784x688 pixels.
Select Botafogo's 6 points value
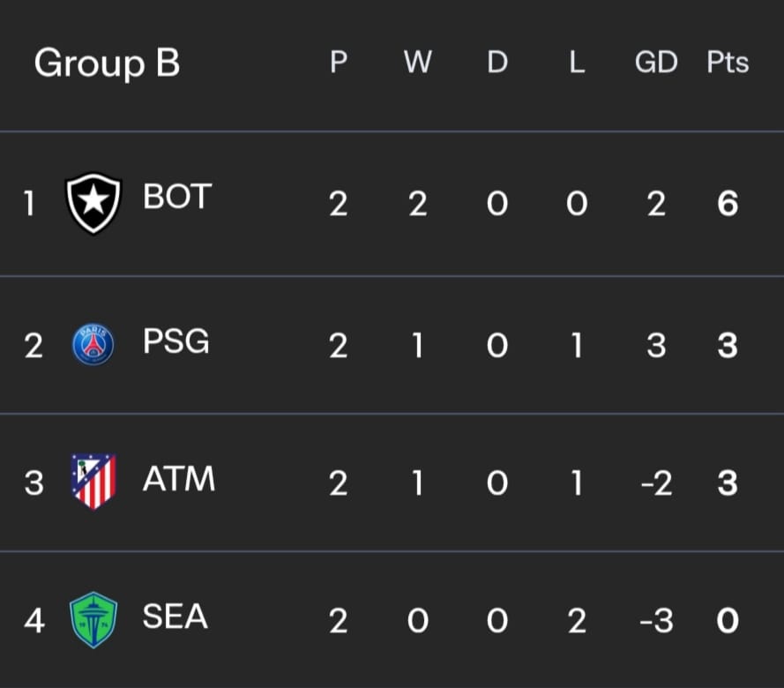click(728, 204)
